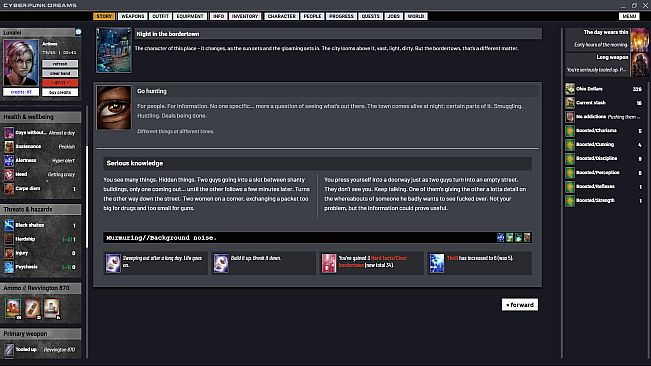Collapse the Threats & hazards section header
The width and height of the screenshot is (651, 366).
click(41, 209)
